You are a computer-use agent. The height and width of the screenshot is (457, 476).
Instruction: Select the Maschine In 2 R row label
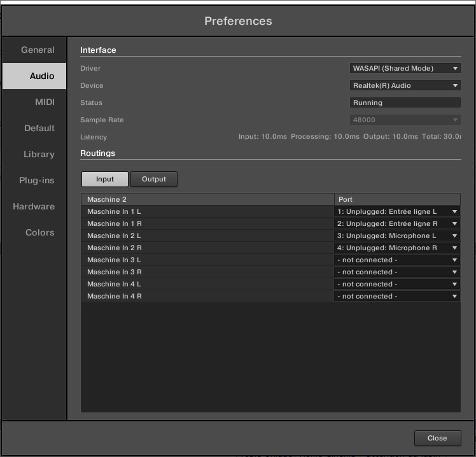coord(115,248)
